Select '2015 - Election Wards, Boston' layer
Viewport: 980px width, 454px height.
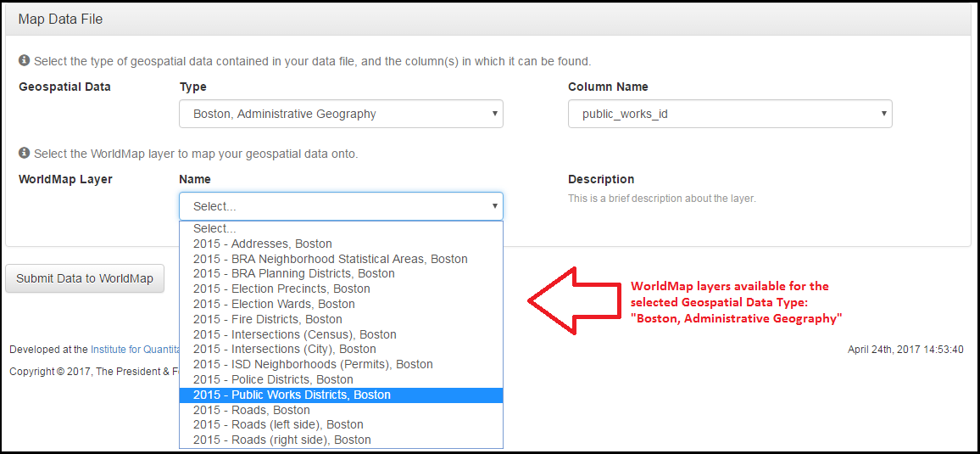pos(274,304)
